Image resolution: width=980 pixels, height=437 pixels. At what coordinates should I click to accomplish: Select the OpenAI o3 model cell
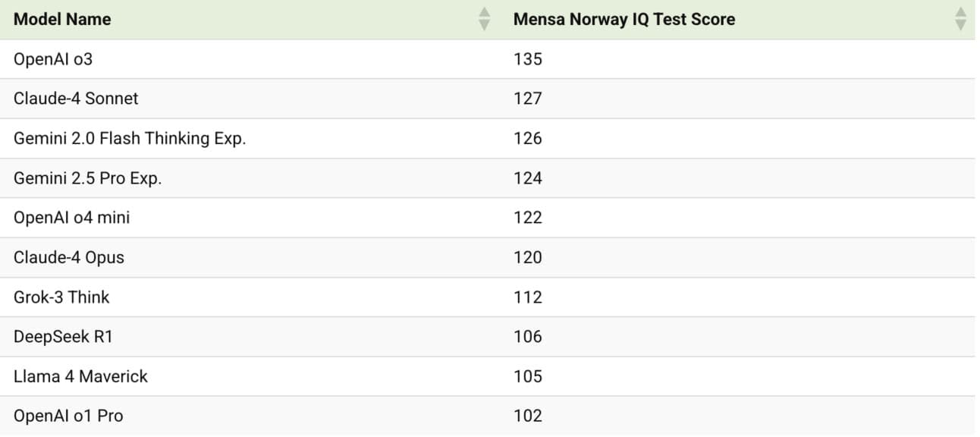tap(53, 58)
